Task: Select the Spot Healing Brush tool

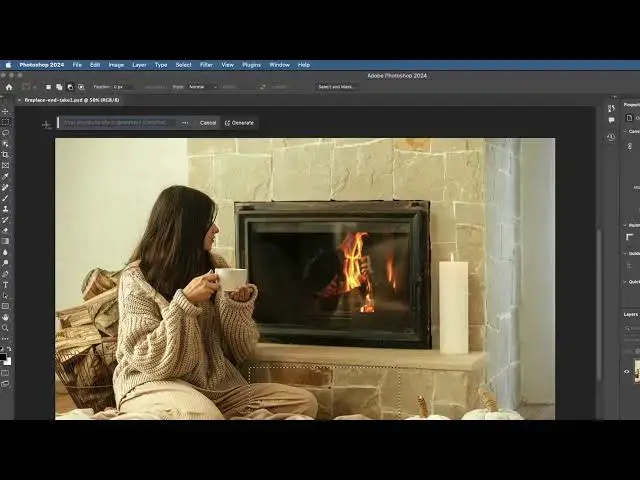Action: (x=5, y=187)
